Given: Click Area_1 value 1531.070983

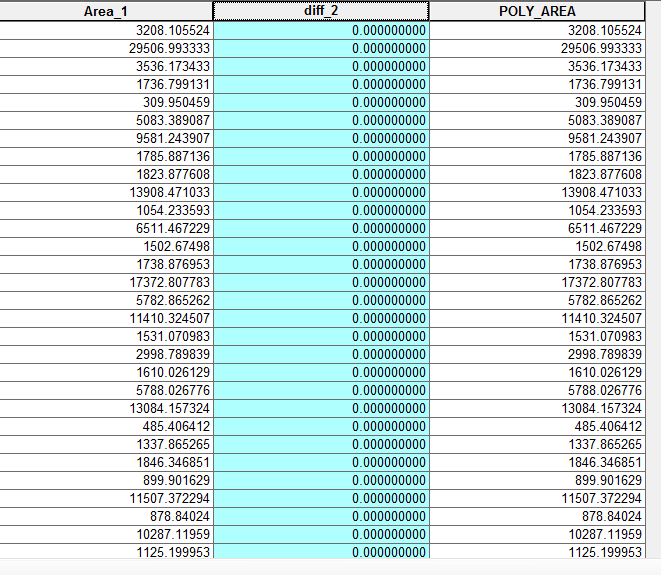Looking at the screenshot, I should (x=173, y=336).
